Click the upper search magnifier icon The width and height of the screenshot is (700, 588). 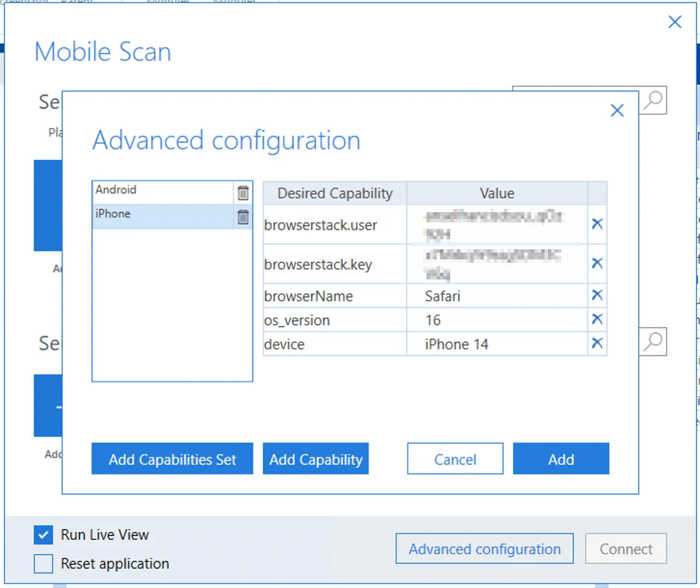coord(653,100)
